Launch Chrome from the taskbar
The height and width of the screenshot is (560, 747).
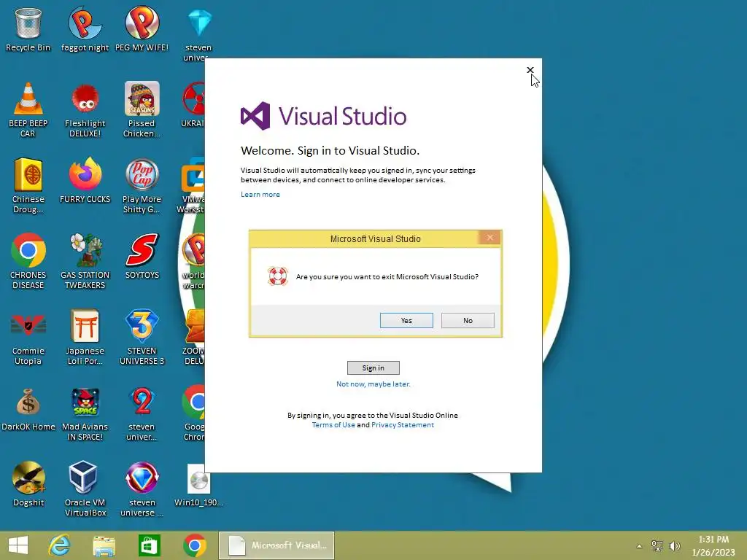point(194,545)
